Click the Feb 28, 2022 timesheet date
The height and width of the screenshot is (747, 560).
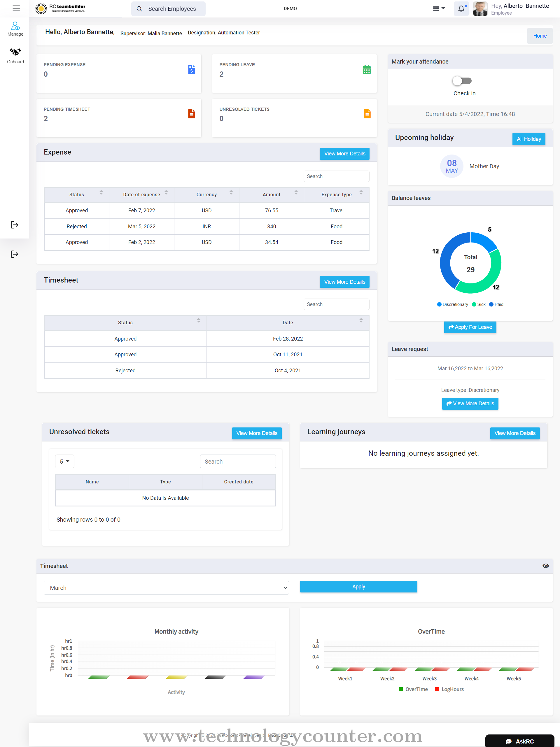[x=288, y=339]
